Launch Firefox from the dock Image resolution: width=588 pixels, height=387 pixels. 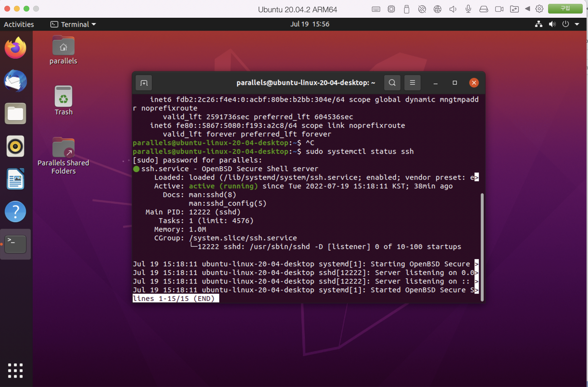[x=15, y=48]
